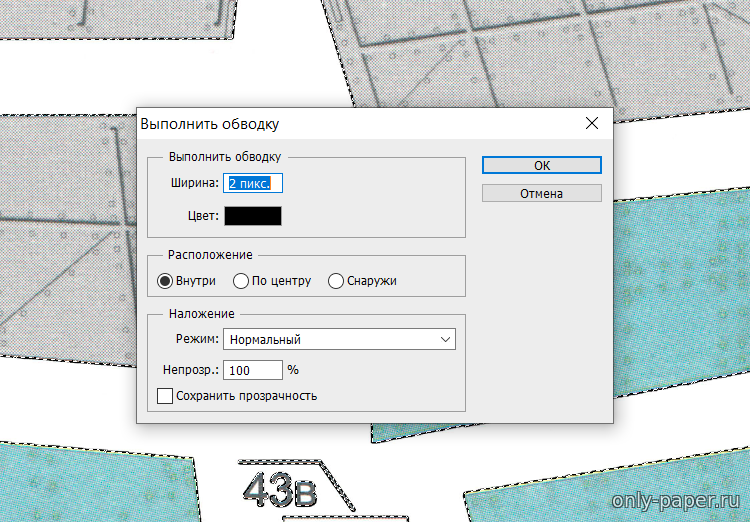
Task: Click the Ширина width input field
Action: pyautogui.click(x=255, y=184)
